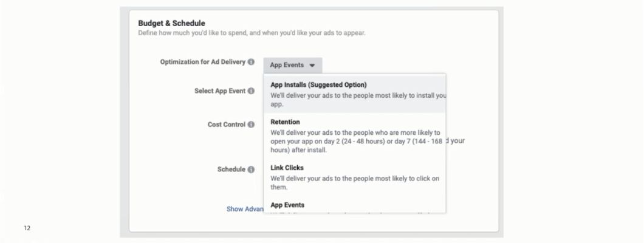Open the App Events dropdown
The height and width of the screenshot is (243, 644).
pos(293,65)
